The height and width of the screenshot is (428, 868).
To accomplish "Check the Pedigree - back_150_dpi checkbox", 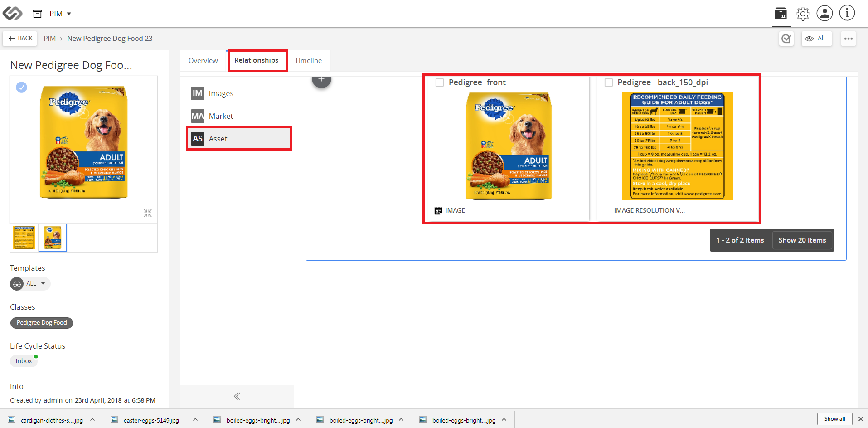I will tap(609, 83).
